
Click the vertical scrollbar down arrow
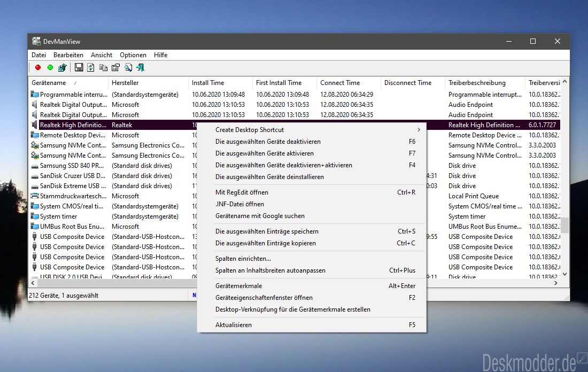(565, 274)
